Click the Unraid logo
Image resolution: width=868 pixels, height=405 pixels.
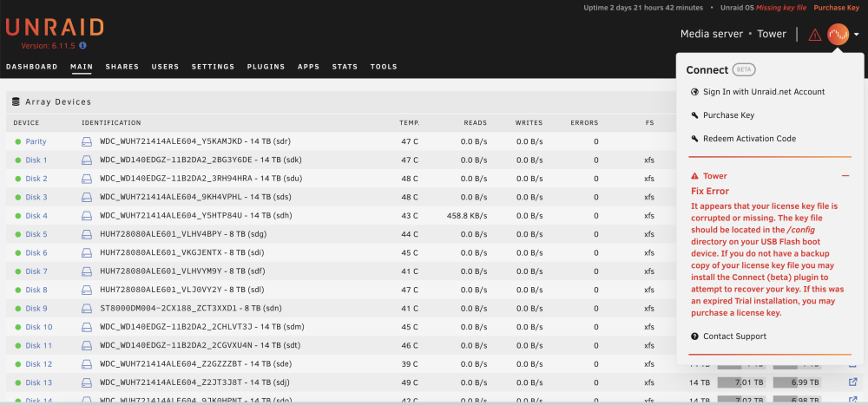(55, 28)
